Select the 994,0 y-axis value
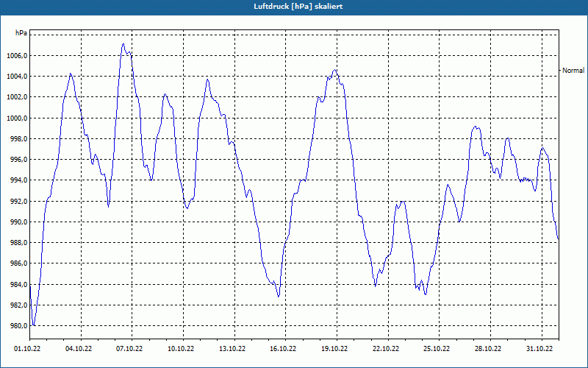 [x=18, y=180]
